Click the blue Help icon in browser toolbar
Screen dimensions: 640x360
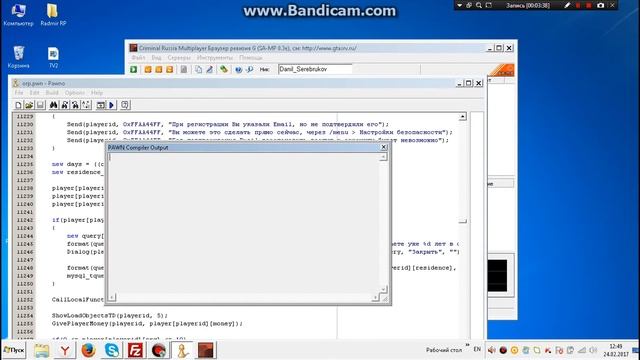coord(239,69)
